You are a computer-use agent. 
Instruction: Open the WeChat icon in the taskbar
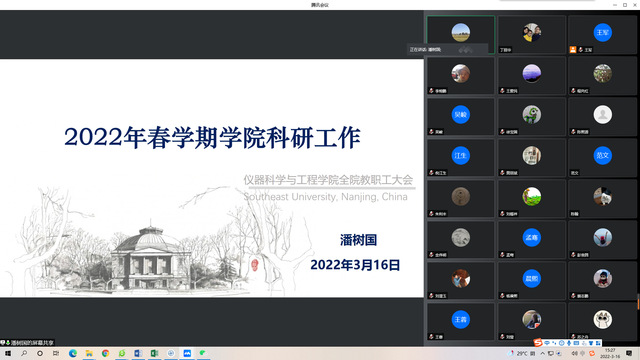[203, 353]
